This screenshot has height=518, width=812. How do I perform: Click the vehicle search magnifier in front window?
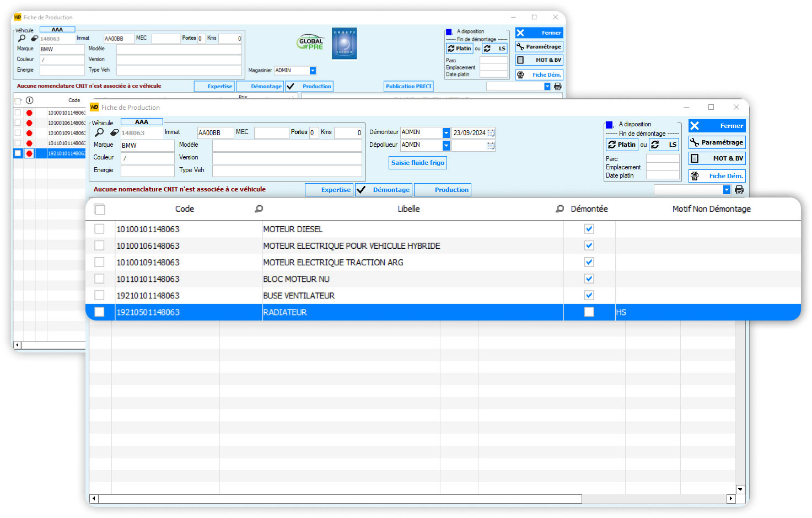[x=99, y=132]
